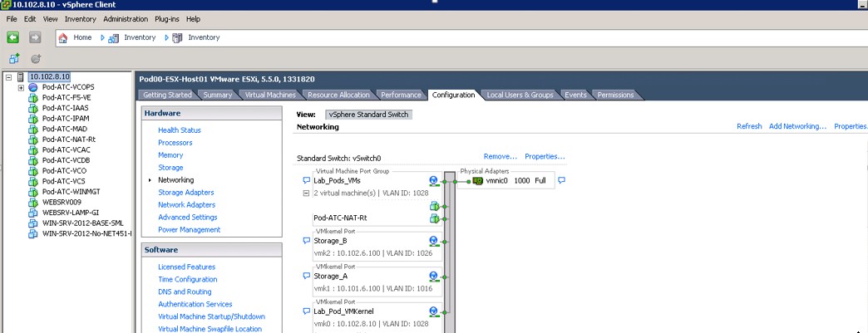Click the globe icon on Lab_Pods_VMs port group
Viewport: 868px width, 333px height.
(433, 180)
